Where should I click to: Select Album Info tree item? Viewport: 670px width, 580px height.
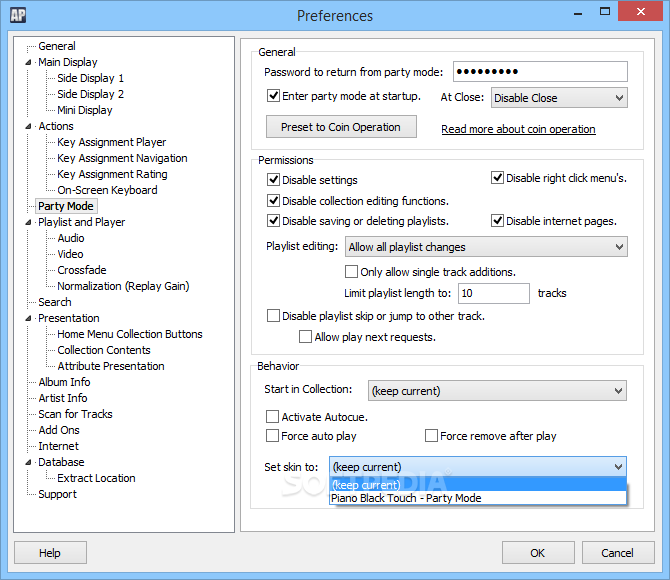(65, 382)
